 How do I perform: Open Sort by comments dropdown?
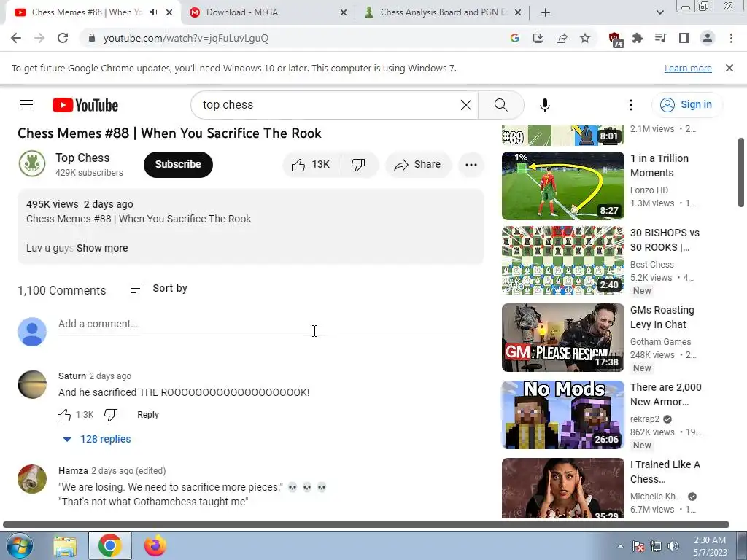[159, 288]
